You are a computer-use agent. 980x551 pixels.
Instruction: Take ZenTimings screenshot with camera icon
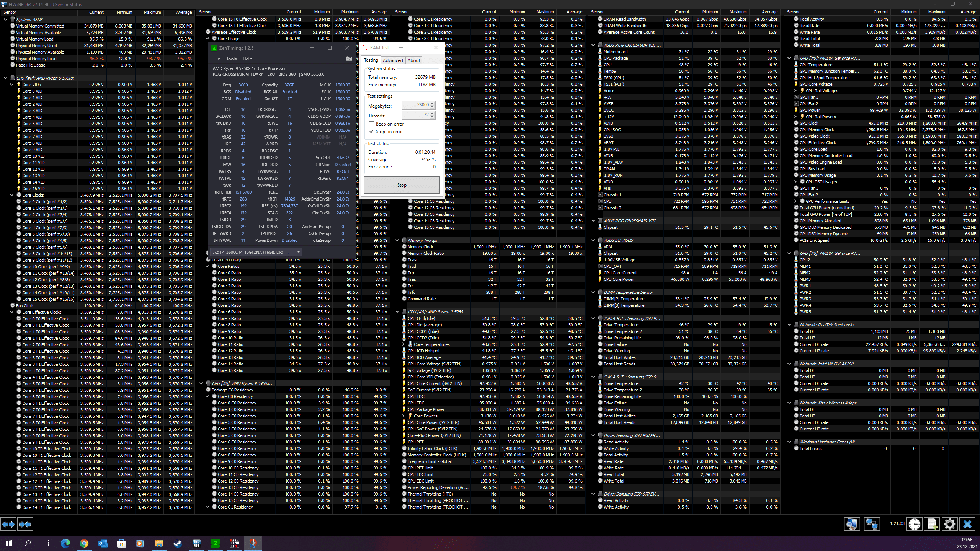pos(349,59)
